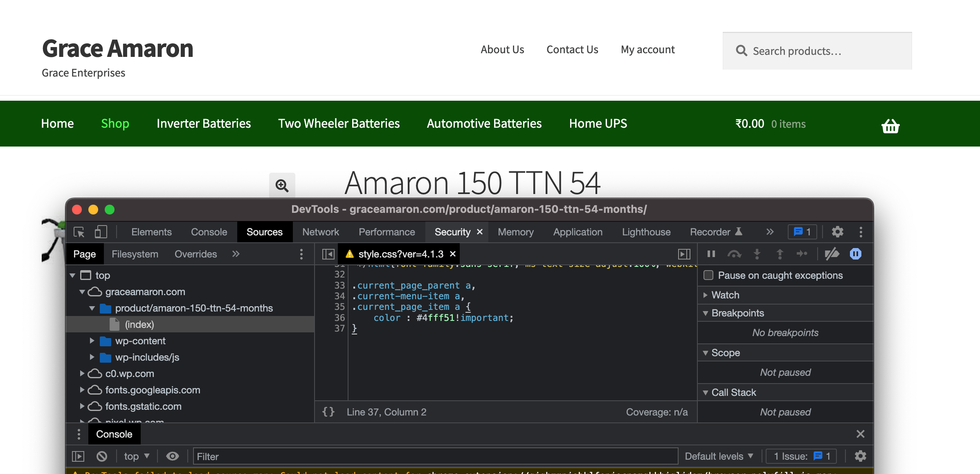Click the clear console icon
Viewport: 980px width, 474px height.
click(102, 456)
